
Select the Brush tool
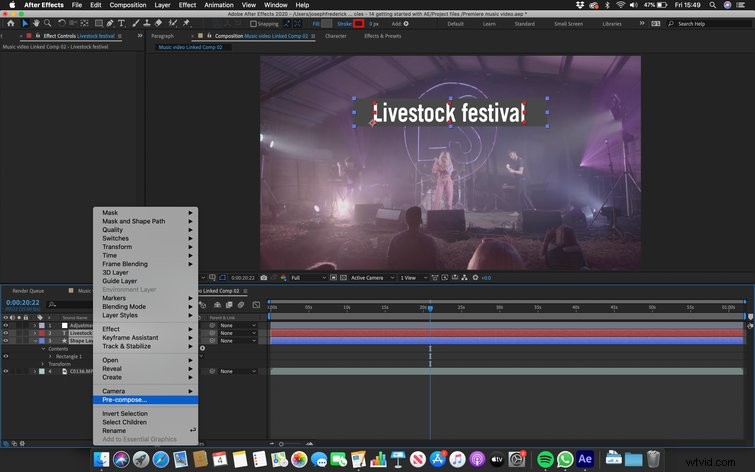coord(136,23)
